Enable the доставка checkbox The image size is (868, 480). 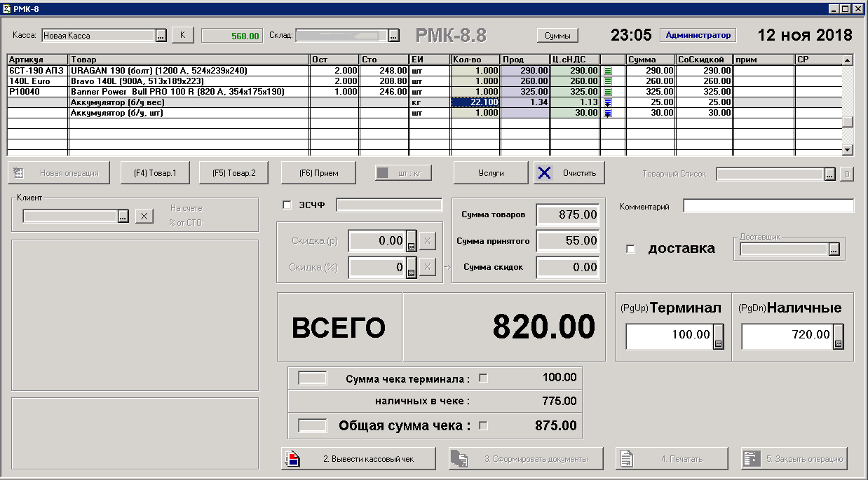pos(630,249)
